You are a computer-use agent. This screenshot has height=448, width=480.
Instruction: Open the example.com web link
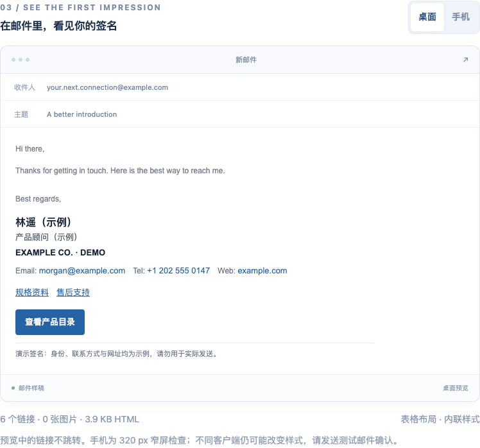262,271
